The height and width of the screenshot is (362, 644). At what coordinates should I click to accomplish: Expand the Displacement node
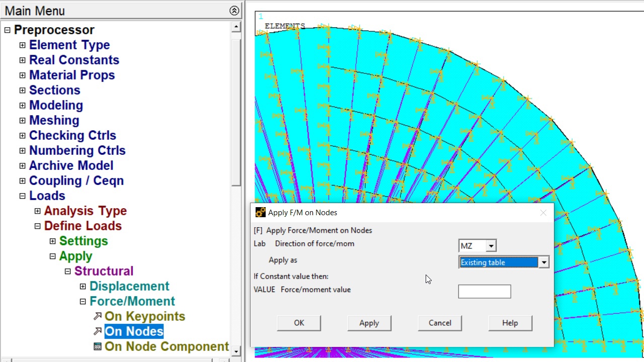point(83,287)
